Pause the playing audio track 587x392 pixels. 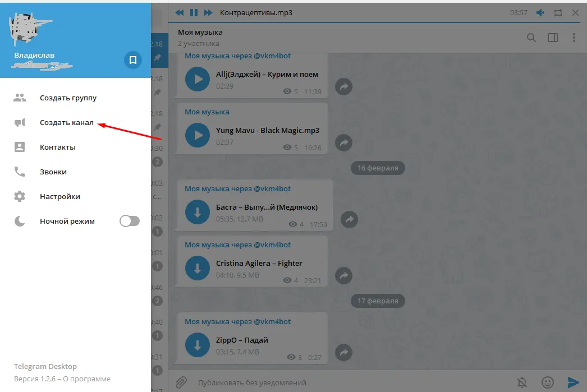(x=194, y=13)
